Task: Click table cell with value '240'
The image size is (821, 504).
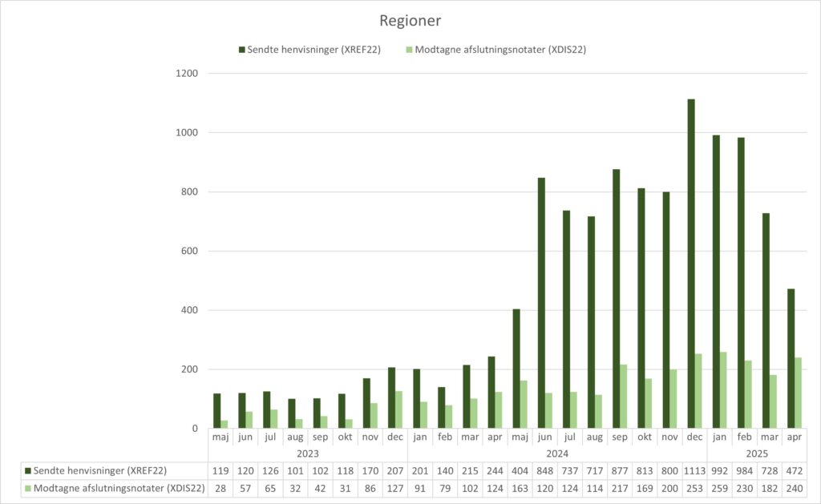Action: point(795,488)
